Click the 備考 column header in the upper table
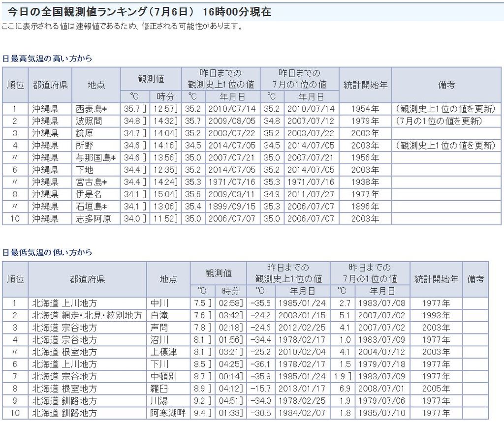 pyautogui.click(x=446, y=85)
